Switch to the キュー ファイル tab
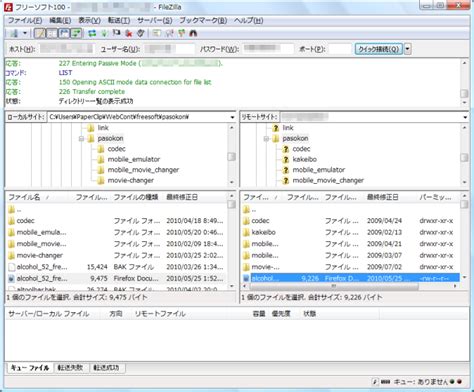 coord(30,368)
